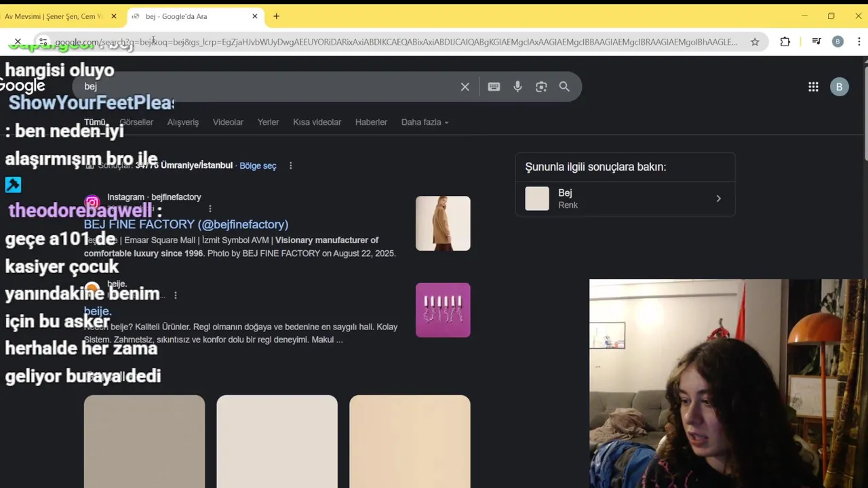
Task: Click the 'Ümraniye/İstanbul' location text
Action: pyautogui.click(x=197, y=165)
